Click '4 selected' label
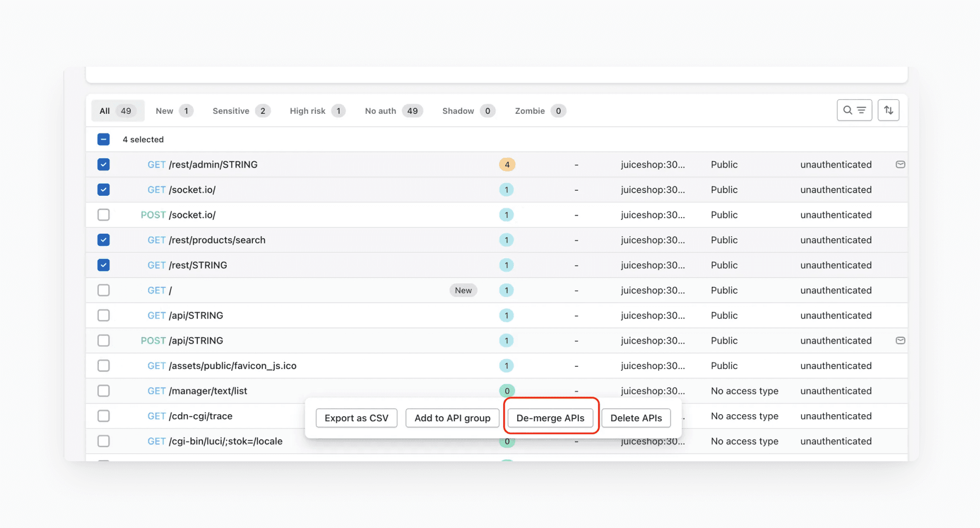The height and width of the screenshot is (528, 980). pyautogui.click(x=143, y=139)
